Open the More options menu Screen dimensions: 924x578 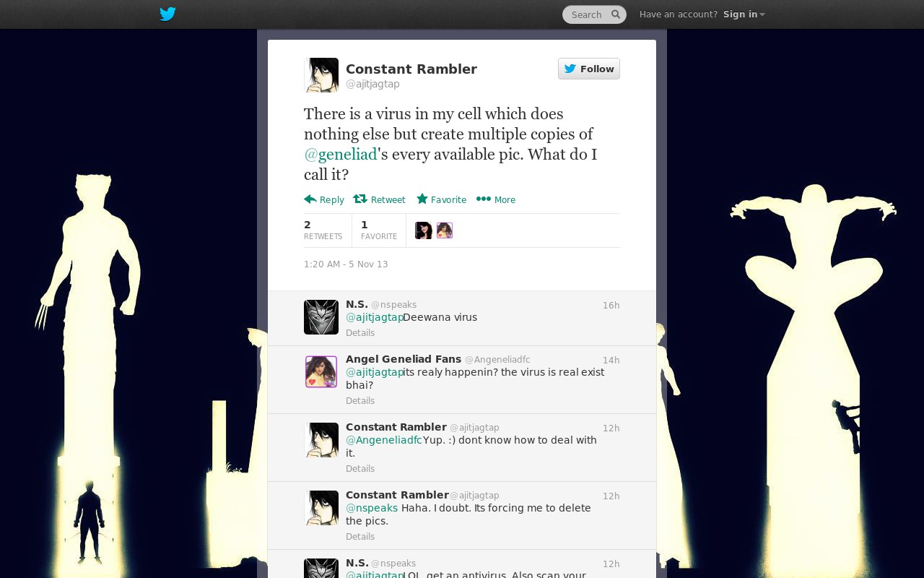point(496,199)
